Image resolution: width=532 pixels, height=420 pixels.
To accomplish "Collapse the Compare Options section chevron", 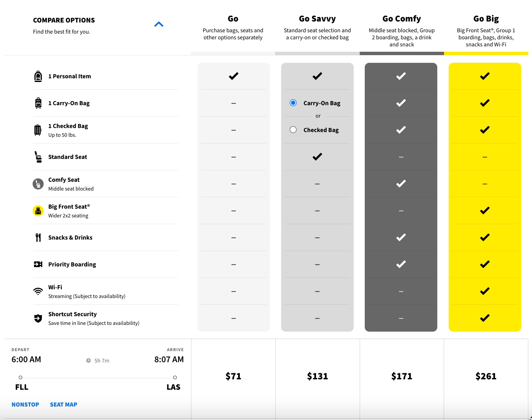I will click(x=159, y=24).
